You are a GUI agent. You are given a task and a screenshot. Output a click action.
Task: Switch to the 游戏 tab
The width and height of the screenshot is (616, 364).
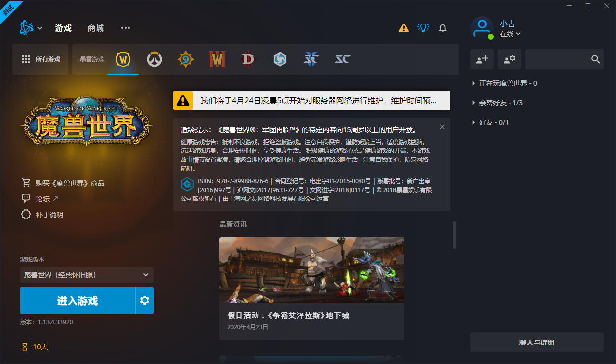tap(63, 28)
